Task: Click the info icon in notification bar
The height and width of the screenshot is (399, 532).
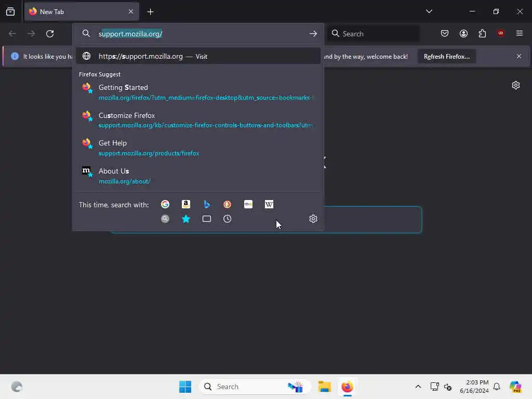Action: click(15, 56)
